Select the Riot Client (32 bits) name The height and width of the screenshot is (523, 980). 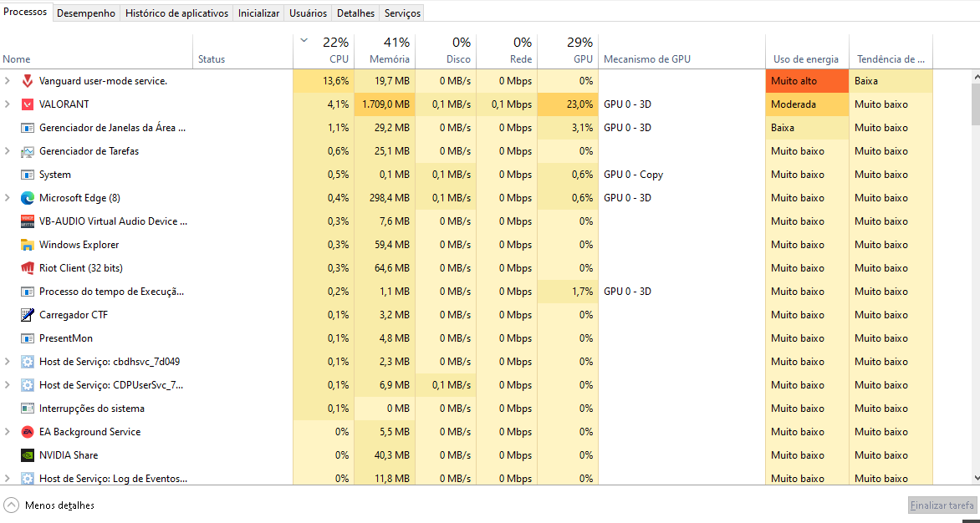[x=80, y=268]
